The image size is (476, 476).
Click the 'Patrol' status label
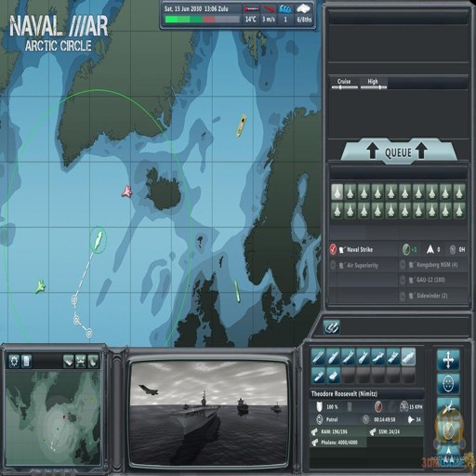(332, 419)
